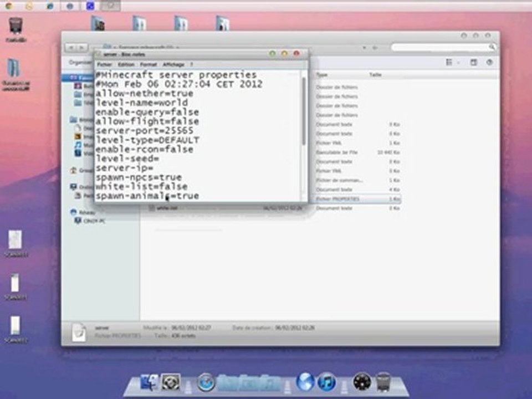Viewport: 532px width, 399px height.
Task: Sort by the Taille column header
Action: (x=375, y=75)
